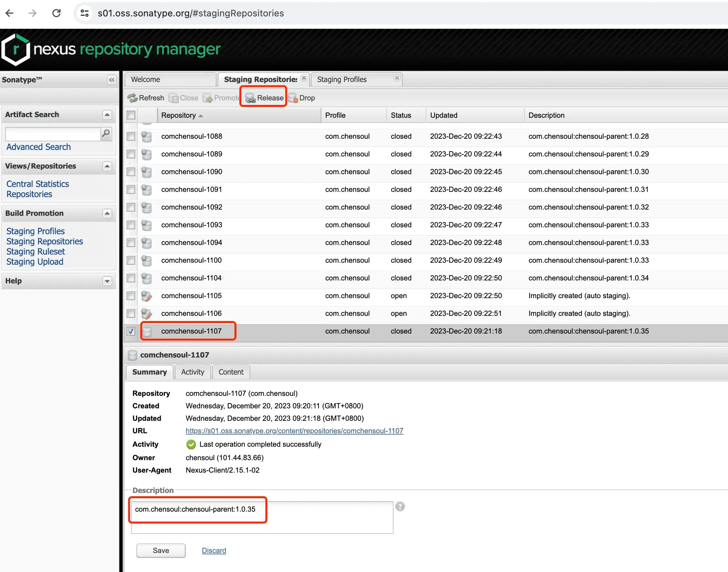Collapse the Views/Repositories panel
The width and height of the screenshot is (728, 572).
click(107, 166)
